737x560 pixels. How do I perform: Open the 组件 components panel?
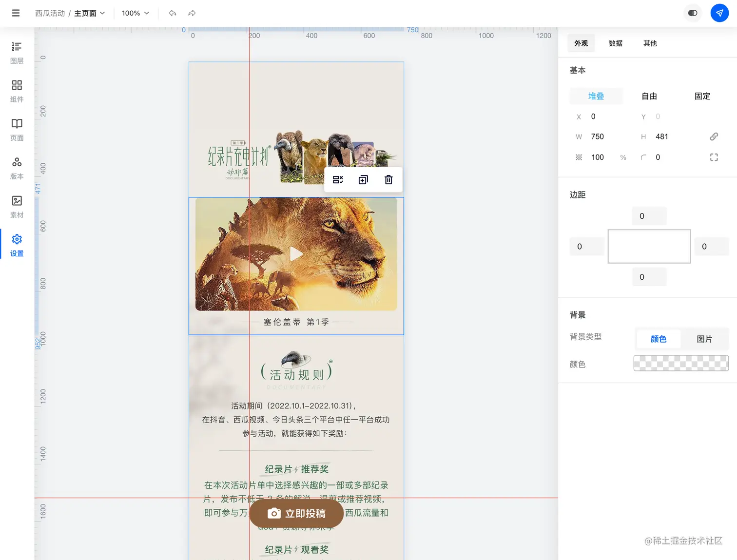17,92
